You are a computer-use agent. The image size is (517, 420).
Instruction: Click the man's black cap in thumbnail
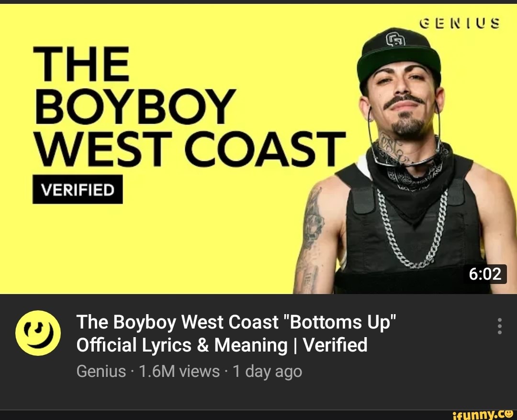pyautogui.click(x=399, y=56)
